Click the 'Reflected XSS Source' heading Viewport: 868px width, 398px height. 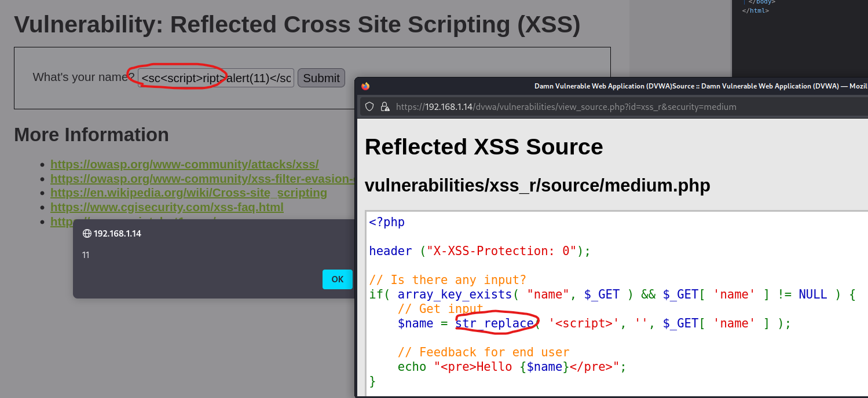[x=484, y=147]
